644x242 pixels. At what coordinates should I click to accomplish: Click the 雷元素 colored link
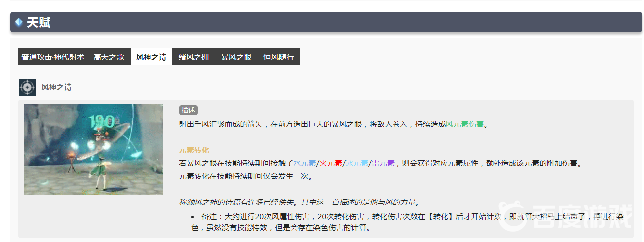(383, 163)
